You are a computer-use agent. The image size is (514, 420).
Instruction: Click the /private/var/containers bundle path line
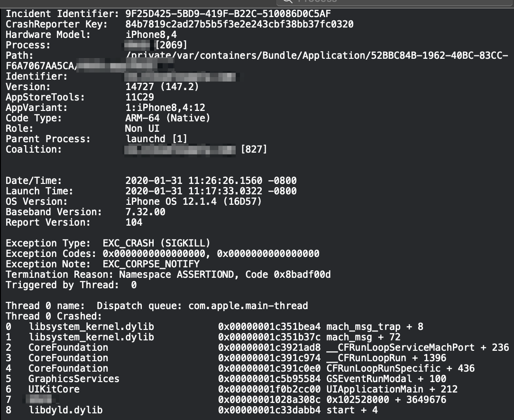(x=317, y=55)
